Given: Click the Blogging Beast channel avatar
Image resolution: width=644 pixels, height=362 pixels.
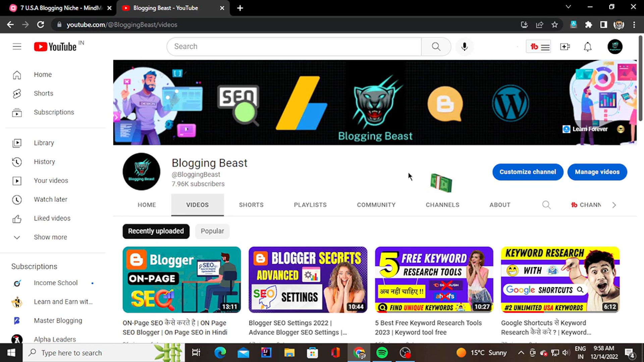Looking at the screenshot, I should pos(142,172).
